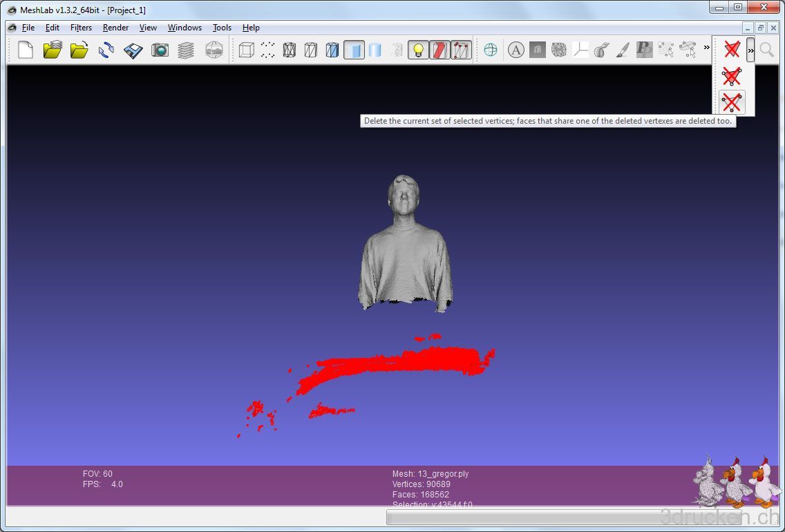785x532 pixels.
Task: Click the MeshLab eye icon in the menu bar
Action: pos(12,28)
